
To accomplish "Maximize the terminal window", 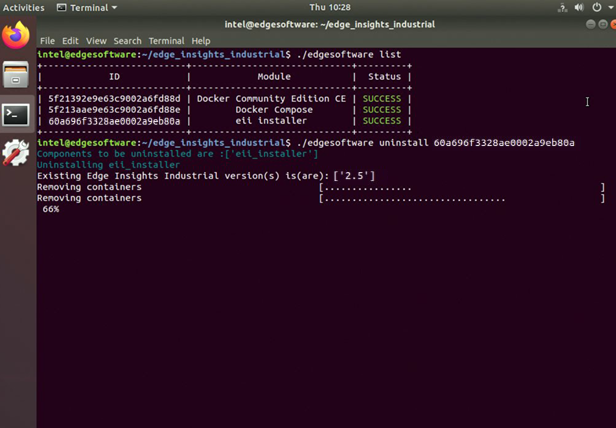I will (x=603, y=24).
